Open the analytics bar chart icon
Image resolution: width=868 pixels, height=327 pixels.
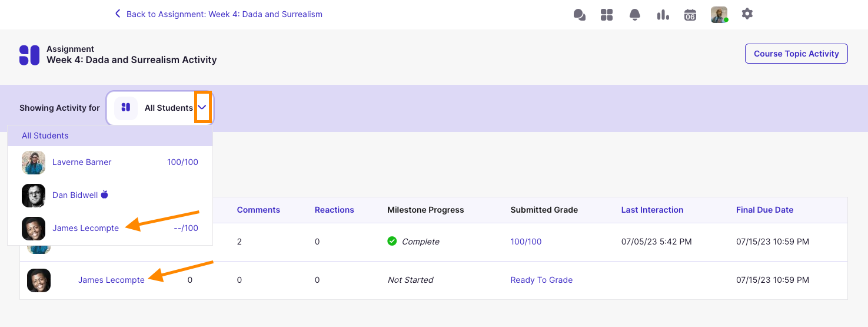(663, 15)
